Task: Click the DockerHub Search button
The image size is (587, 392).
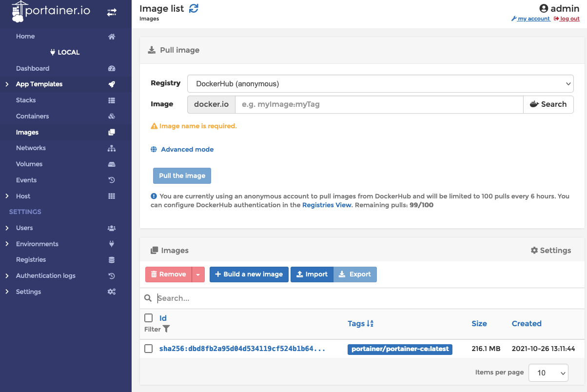Action: (x=548, y=104)
